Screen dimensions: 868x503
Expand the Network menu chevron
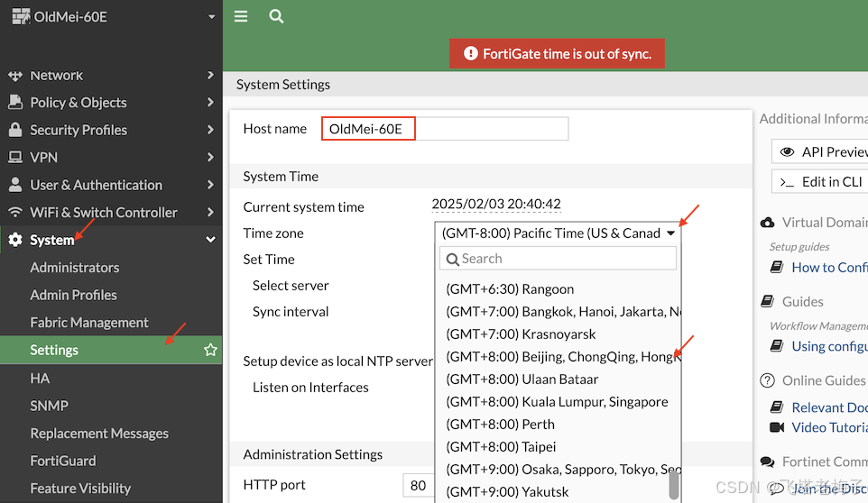210,75
